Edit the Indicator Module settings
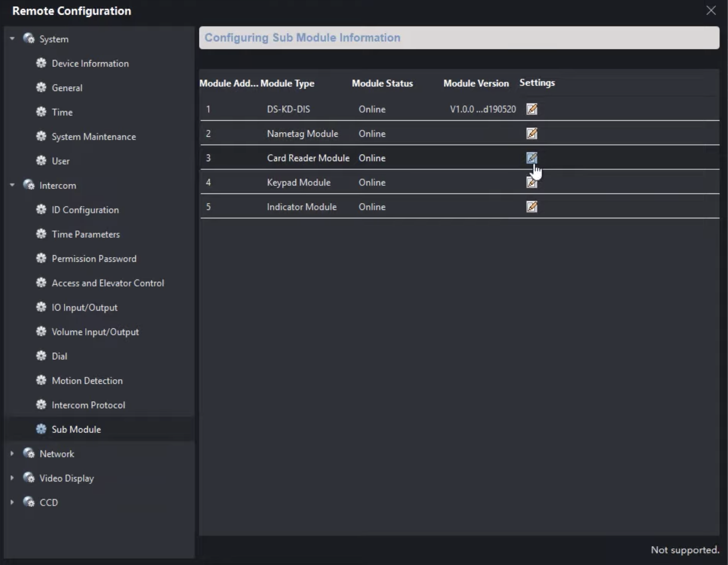The width and height of the screenshot is (728, 565). pyautogui.click(x=532, y=207)
